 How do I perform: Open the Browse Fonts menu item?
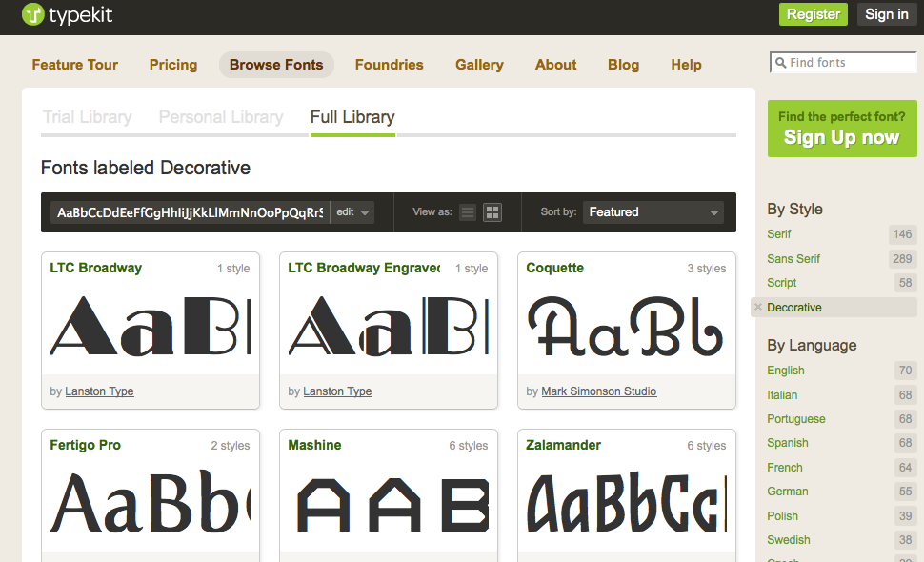(276, 65)
